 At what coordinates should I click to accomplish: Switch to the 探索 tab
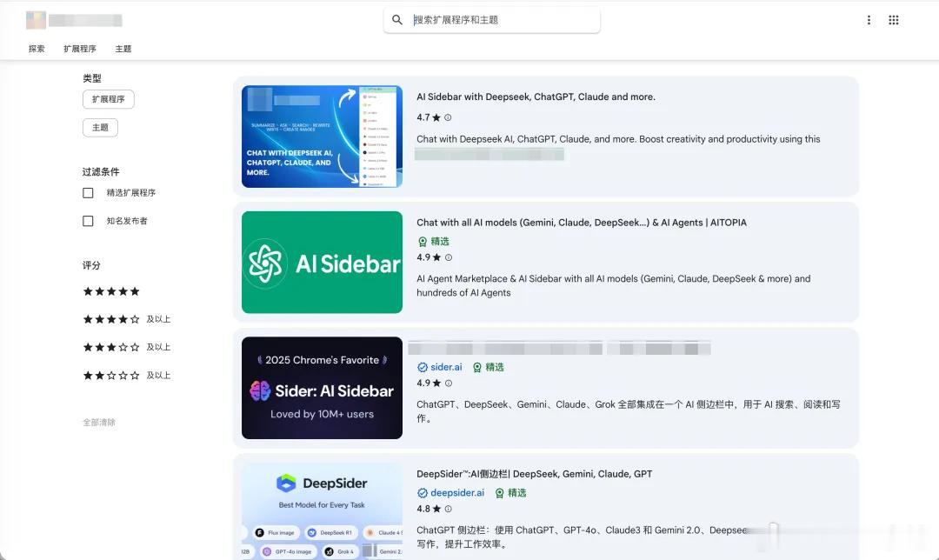(37, 49)
